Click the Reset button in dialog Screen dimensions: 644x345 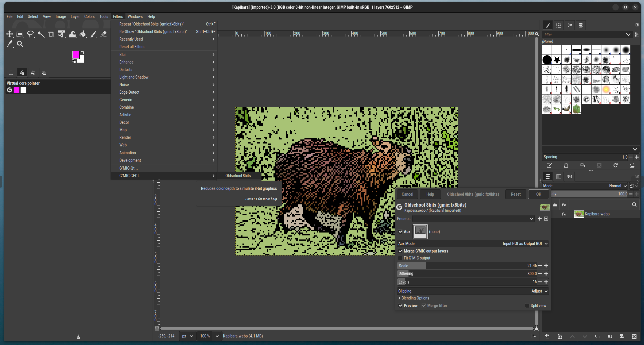[516, 194]
